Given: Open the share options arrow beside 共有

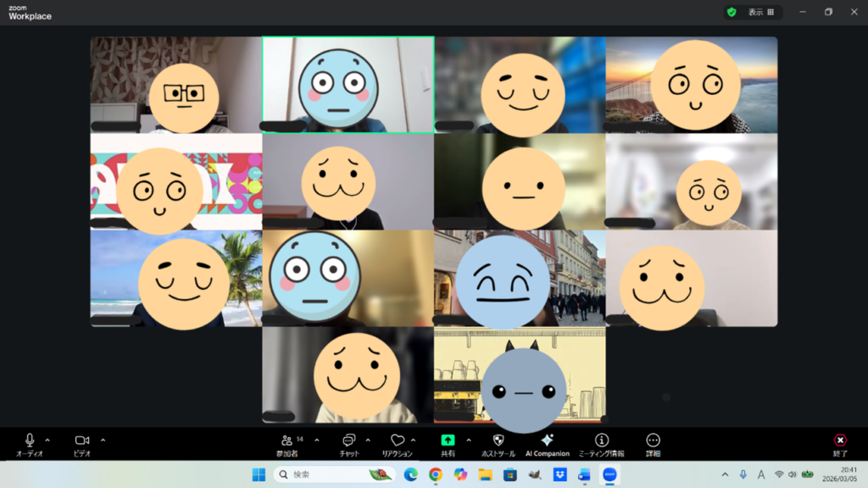Looking at the screenshot, I should pos(469,440).
